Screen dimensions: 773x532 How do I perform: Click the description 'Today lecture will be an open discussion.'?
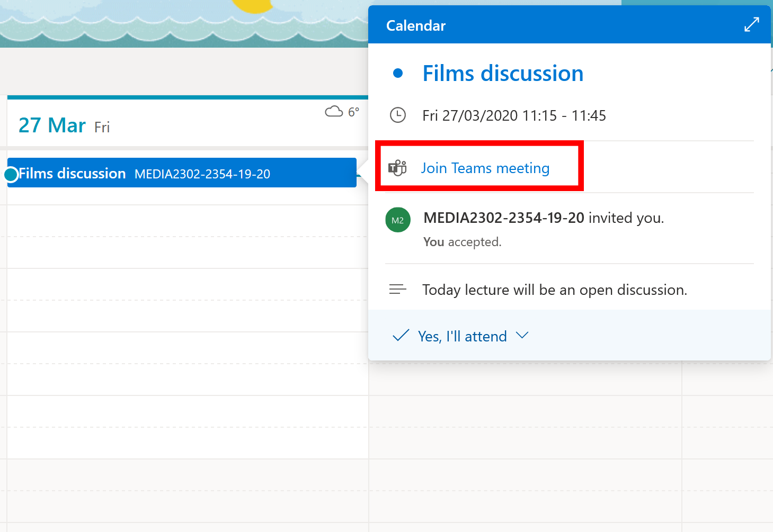coord(555,290)
